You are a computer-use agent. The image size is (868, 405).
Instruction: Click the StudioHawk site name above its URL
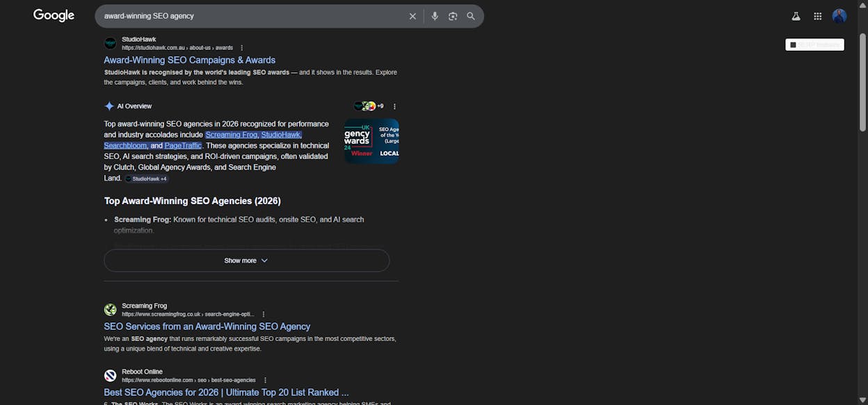click(139, 40)
